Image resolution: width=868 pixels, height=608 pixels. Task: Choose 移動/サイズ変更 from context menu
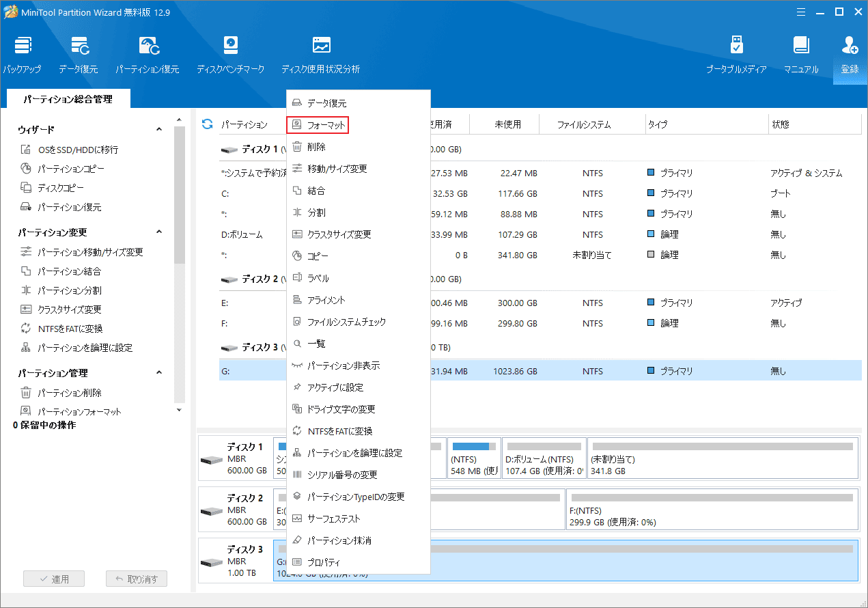(359, 169)
